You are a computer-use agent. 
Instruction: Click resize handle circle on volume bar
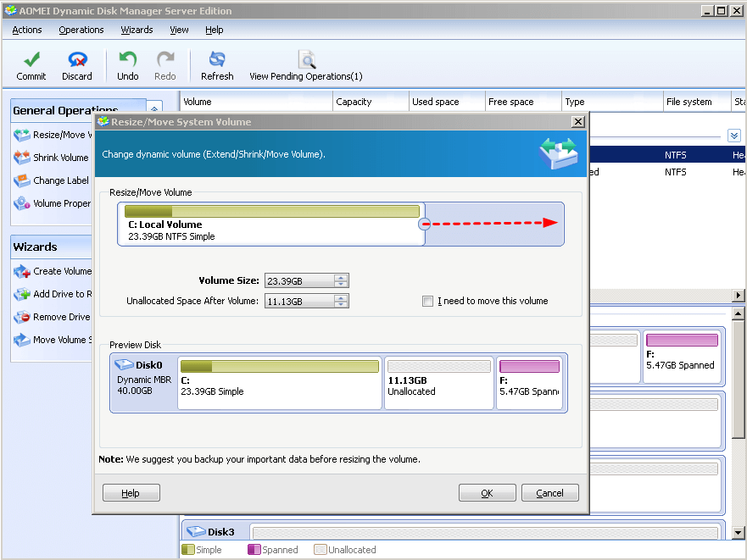[425, 224]
